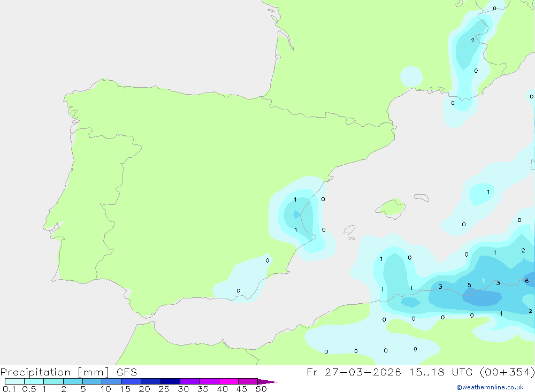Image resolution: width=535 pixels, height=392 pixels.
Task: Click the legend label 10
Action: tap(106, 389)
